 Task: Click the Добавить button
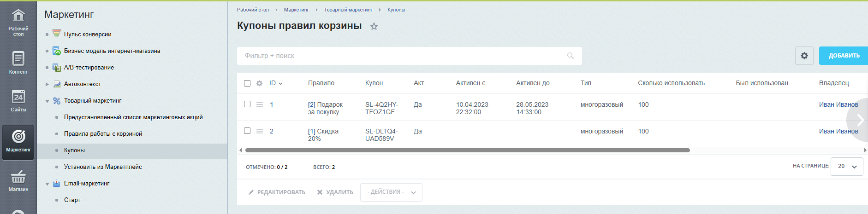(844, 56)
